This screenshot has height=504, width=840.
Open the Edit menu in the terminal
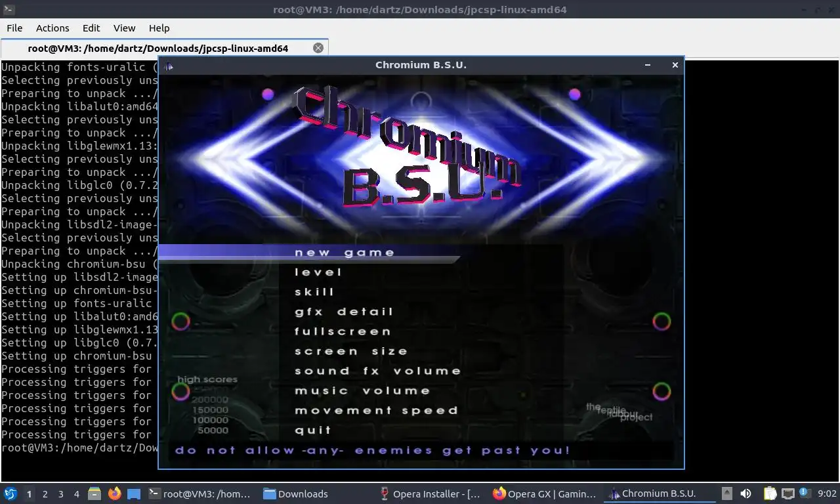point(91,28)
